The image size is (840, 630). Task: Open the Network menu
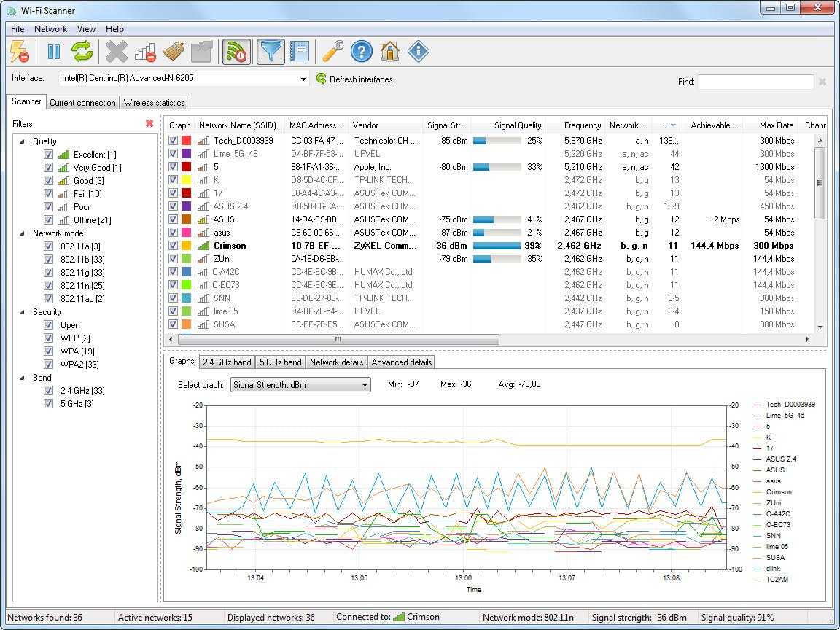pos(50,29)
